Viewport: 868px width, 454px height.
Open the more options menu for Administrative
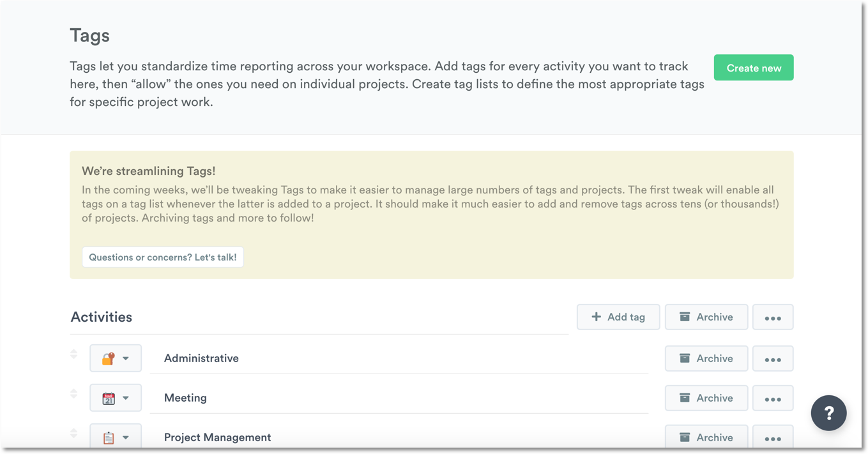pos(773,358)
